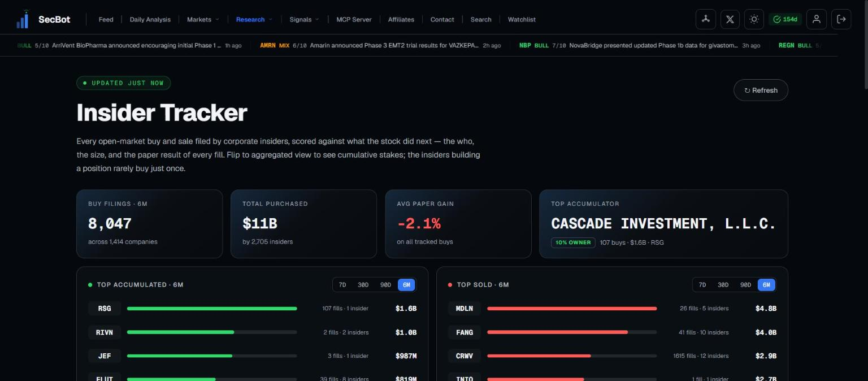The height and width of the screenshot is (381, 868).
Task: Click the Total Purchased $11B card
Action: click(x=303, y=224)
